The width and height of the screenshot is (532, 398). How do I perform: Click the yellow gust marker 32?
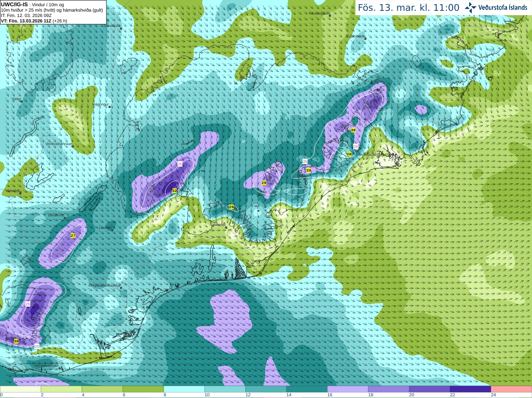(175, 190)
